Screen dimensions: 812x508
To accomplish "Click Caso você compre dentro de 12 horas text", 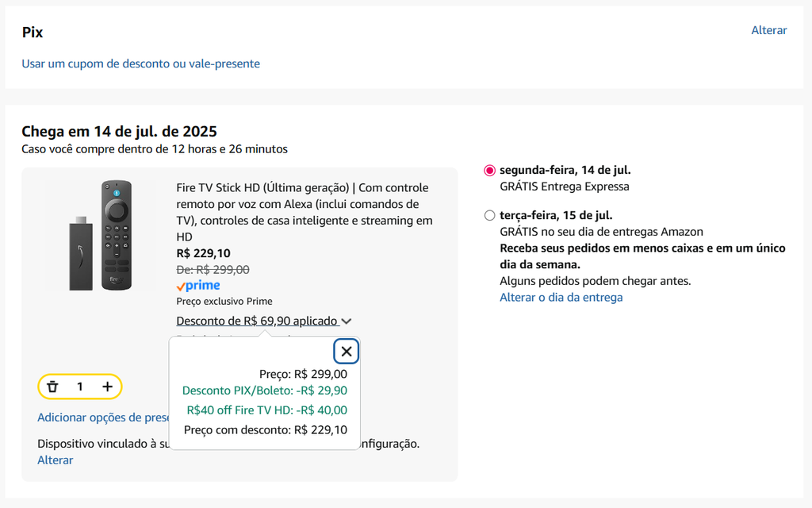I will pyautogui.click(x=155, y=149).
